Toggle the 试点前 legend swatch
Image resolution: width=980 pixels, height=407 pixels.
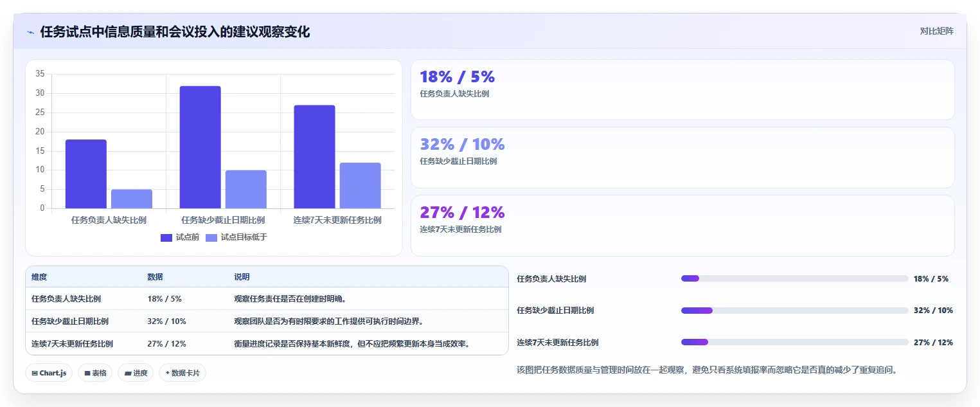click(x=166, y=238)
